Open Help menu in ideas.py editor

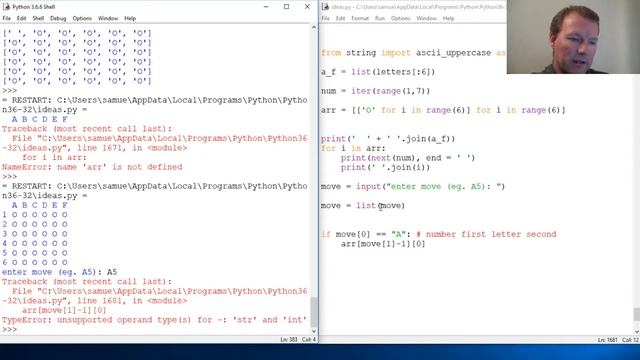coord(448,18)
